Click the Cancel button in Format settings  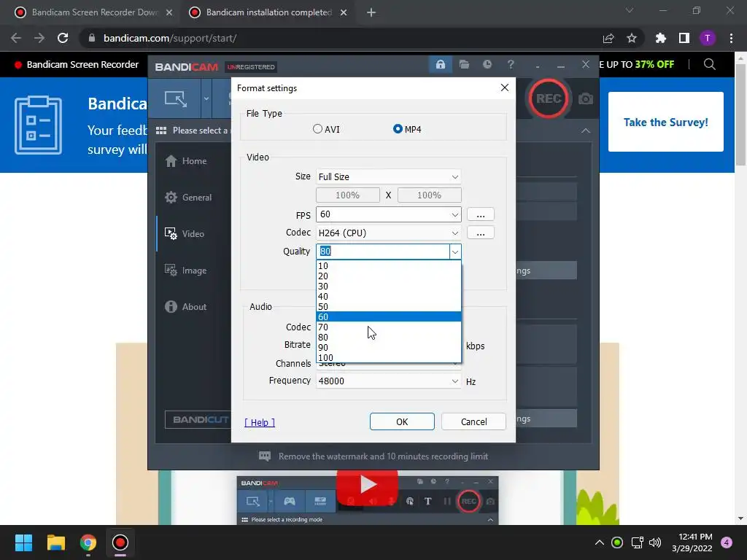tap(473, 421)
